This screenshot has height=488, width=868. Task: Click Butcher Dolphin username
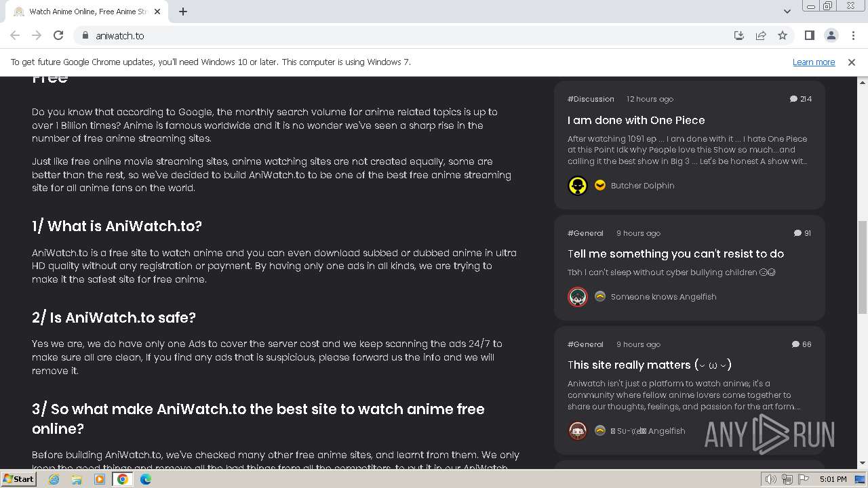click(642, 186)
